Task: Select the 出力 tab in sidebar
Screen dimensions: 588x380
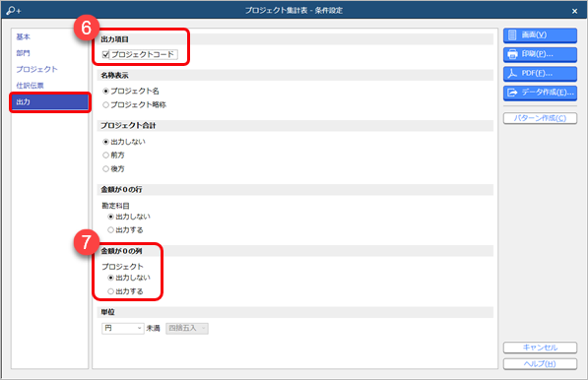Action: pos(50,102)
